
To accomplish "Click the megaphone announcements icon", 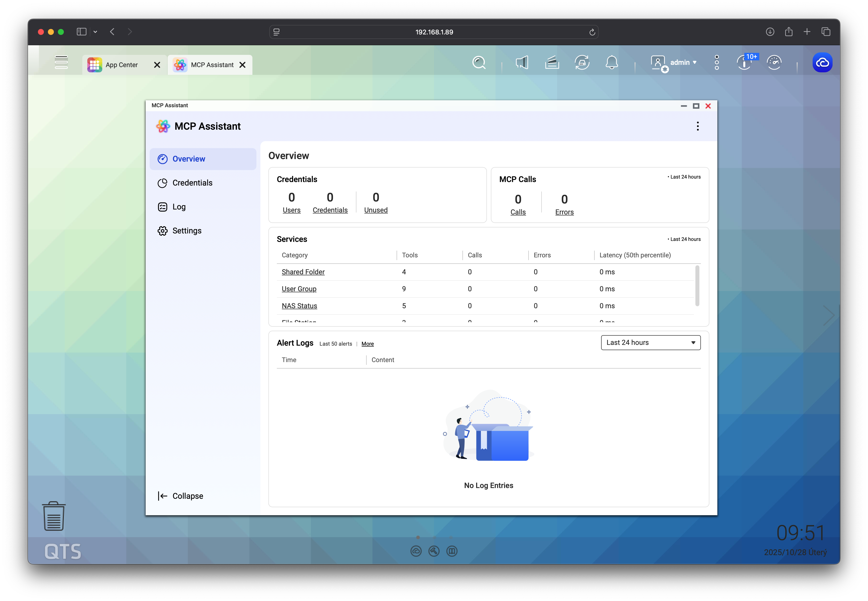I will pyautogui.click(x=522, y=63).
